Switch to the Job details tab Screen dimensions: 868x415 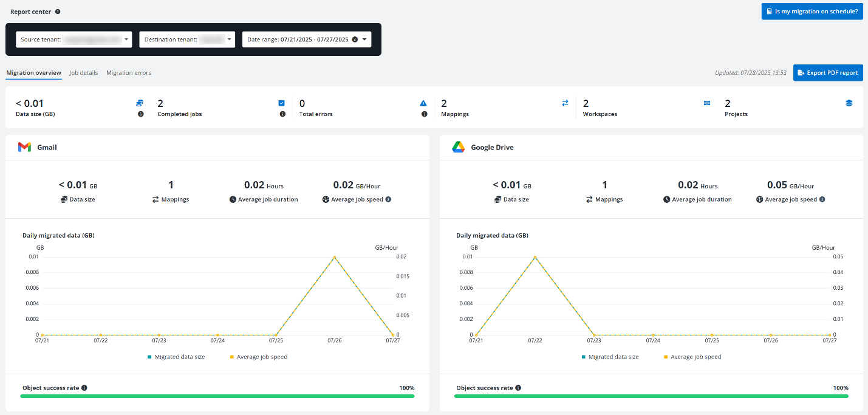click(x=83, y=72)
